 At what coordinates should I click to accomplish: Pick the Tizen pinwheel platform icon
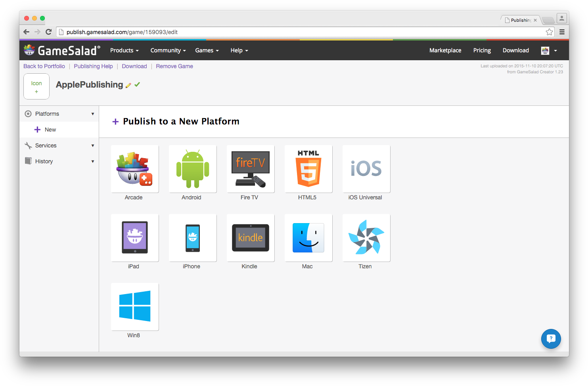tap(366, 238)
